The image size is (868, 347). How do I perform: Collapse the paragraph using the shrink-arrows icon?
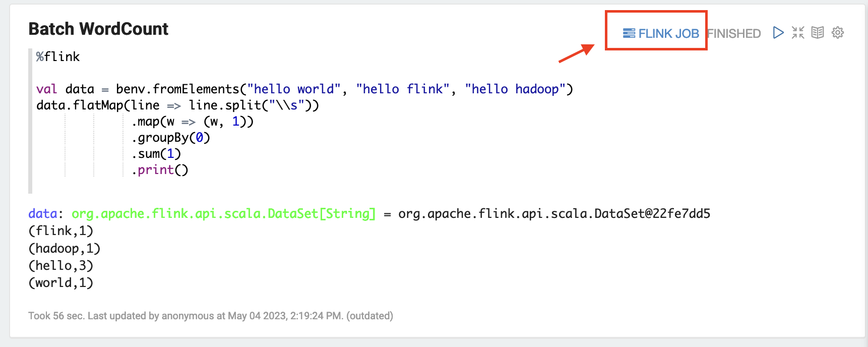coord(797,32)
